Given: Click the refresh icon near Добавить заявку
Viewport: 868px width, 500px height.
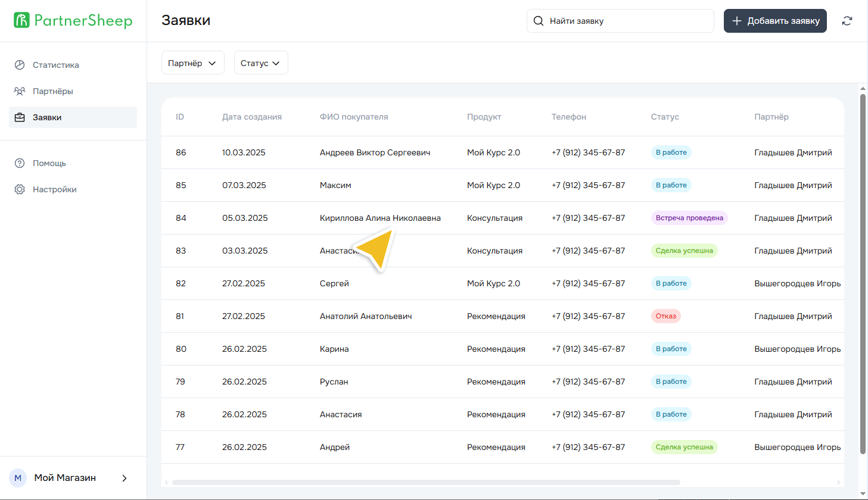Looking at the screenshot, I should pos(847,20).
